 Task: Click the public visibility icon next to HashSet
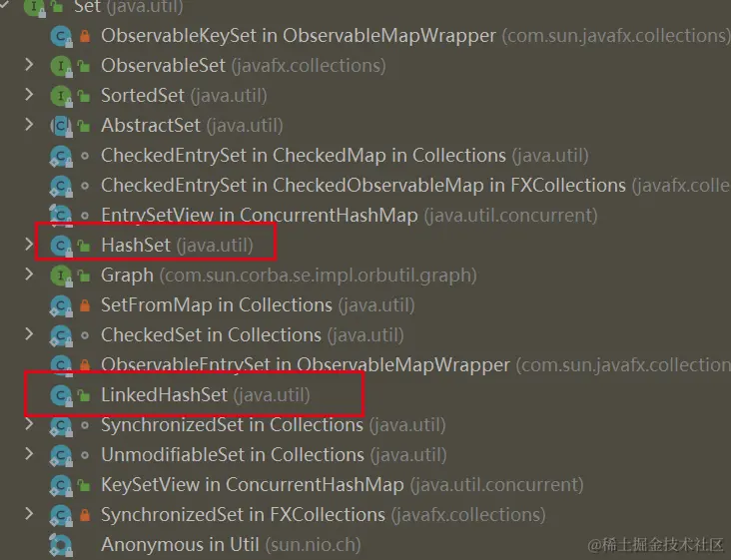[84, 246]
